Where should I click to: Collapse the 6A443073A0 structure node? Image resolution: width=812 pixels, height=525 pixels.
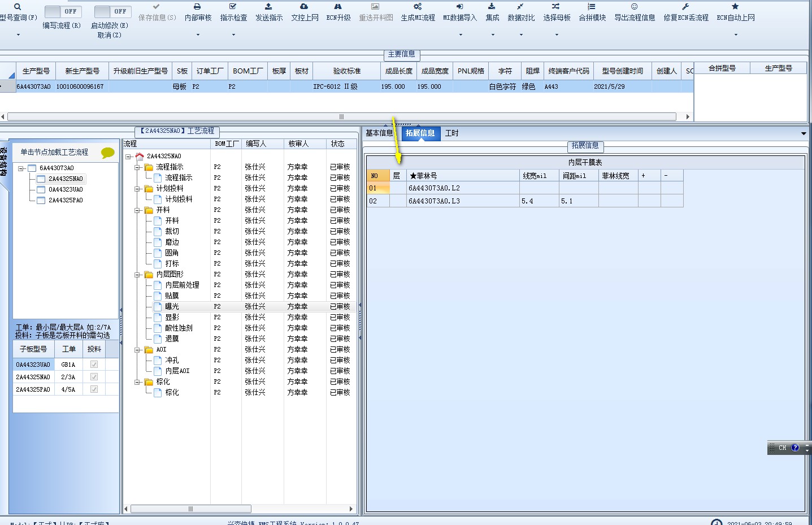click(21, 168)
